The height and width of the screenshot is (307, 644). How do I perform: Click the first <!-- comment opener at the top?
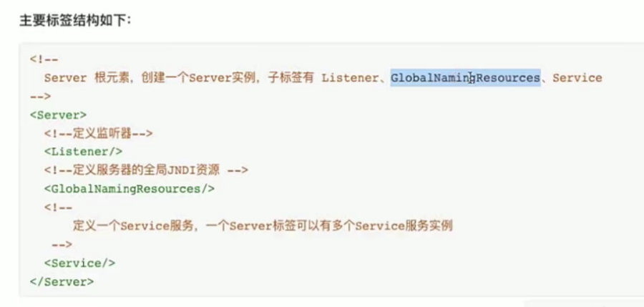[41, 59]
